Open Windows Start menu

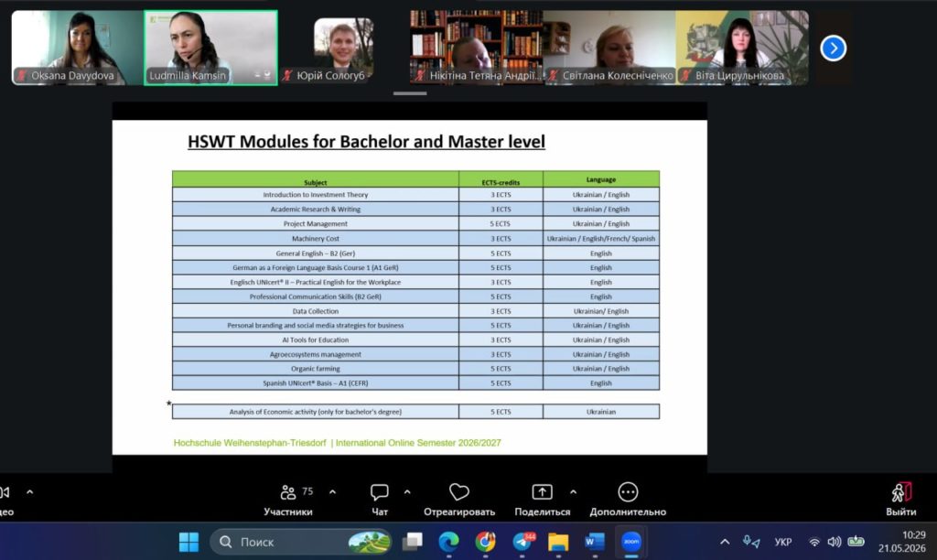188,542
